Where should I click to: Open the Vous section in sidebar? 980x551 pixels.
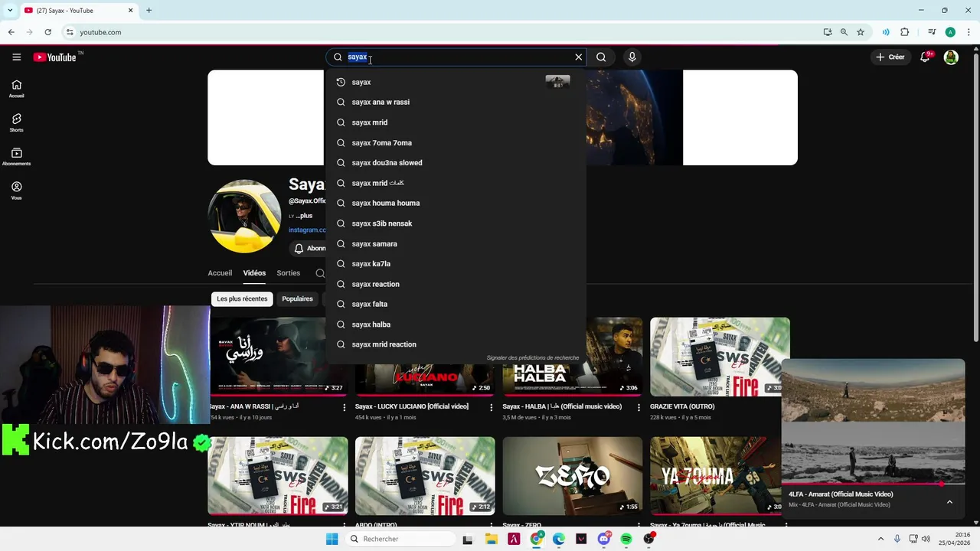[16, 191]
